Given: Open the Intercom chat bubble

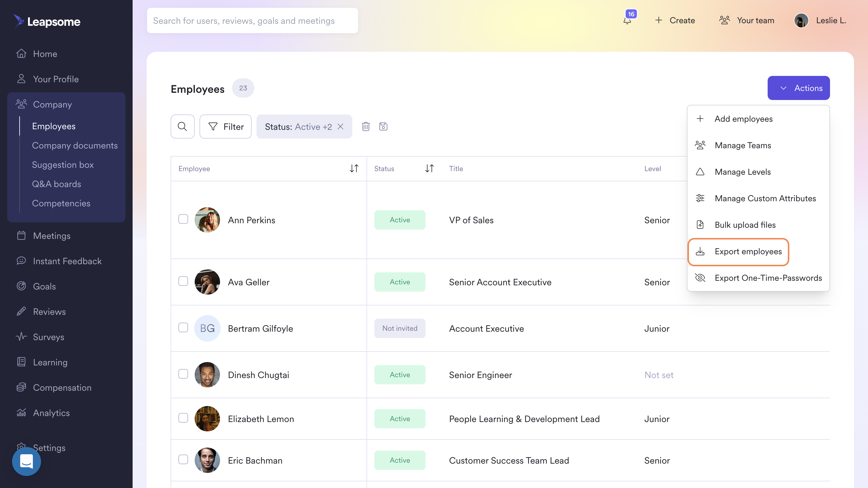Looking at the screenshot, I should (26, 461).
